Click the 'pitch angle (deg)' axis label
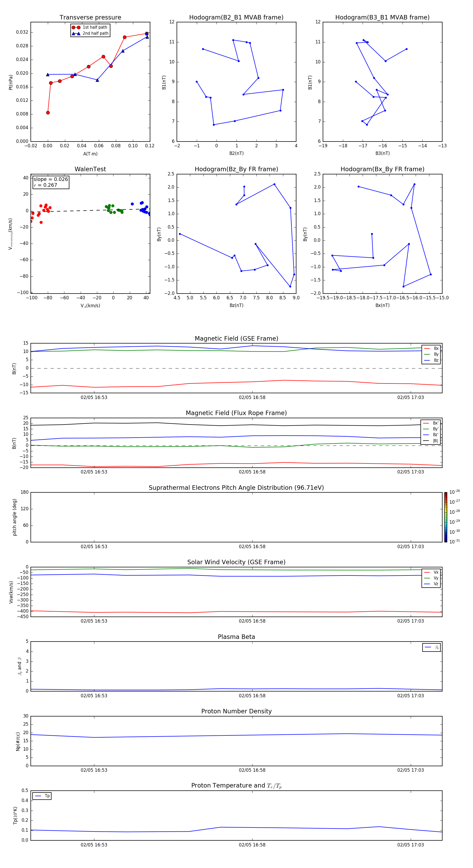The height and width of the screenshot is (868, 473). 14,517
